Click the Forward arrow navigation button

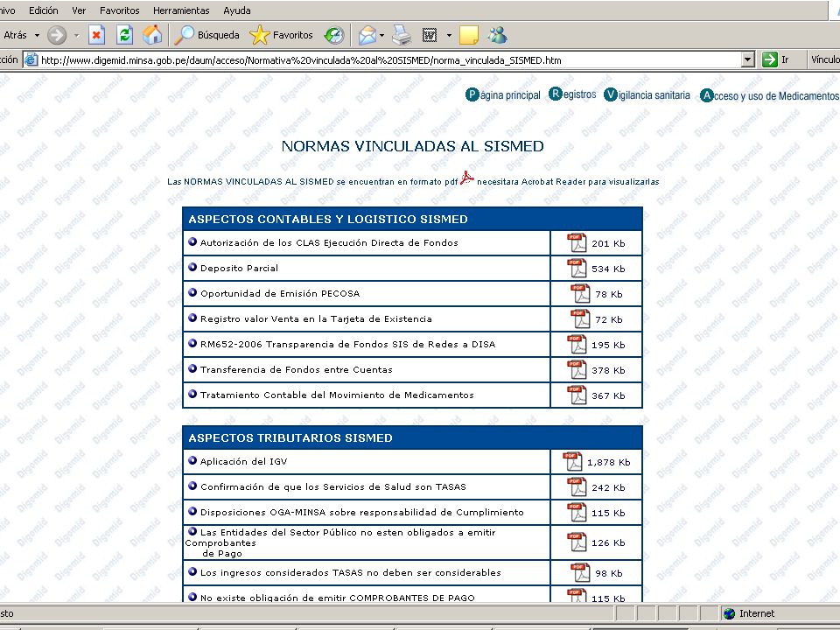(x=57, y=35)
